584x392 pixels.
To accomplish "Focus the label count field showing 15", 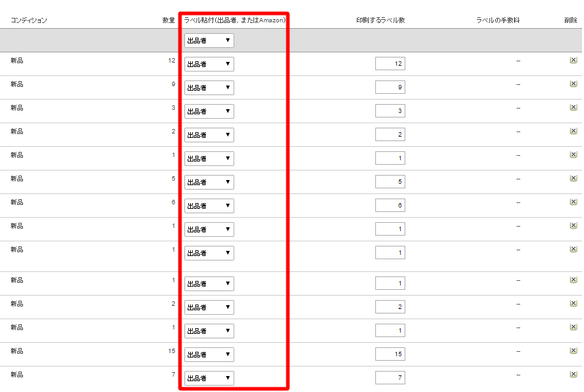I will point(390,354).
